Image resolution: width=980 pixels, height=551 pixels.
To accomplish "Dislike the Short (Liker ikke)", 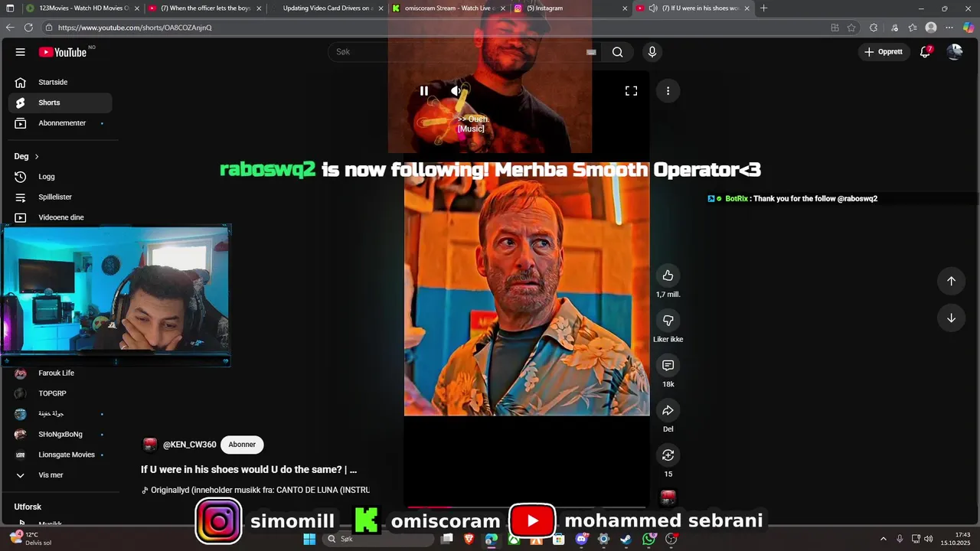I will [668, 321].
